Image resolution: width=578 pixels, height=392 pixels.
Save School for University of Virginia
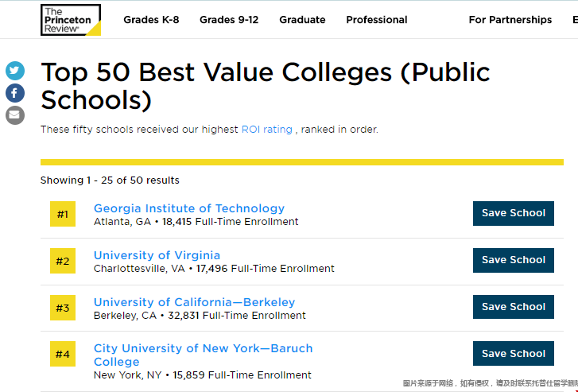click(514, 260)
